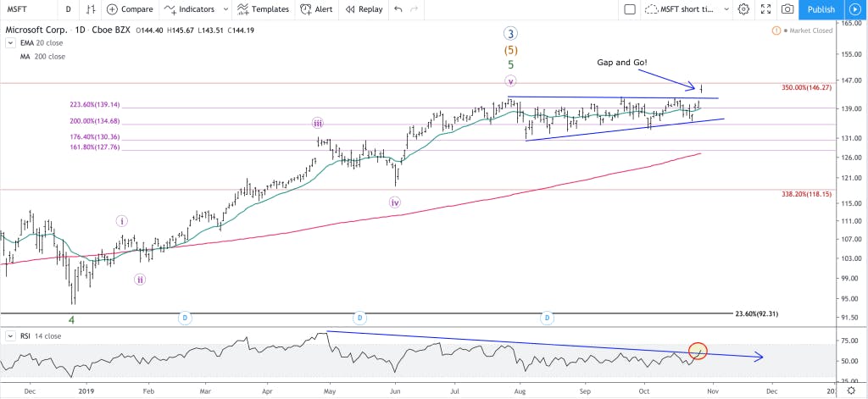The width and height of the screenshot is (868, 399).
Task: Click the 165.00 price scale label
Action: click(x=852, y=23)
